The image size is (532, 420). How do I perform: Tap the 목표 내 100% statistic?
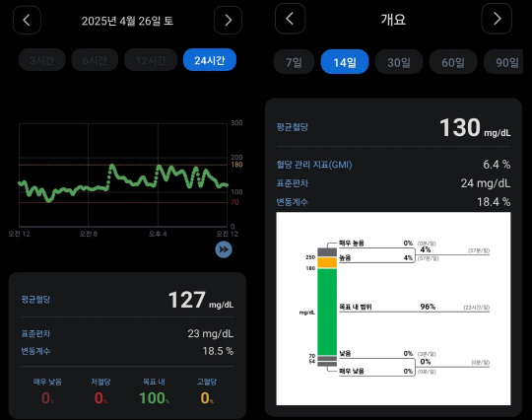154,392
